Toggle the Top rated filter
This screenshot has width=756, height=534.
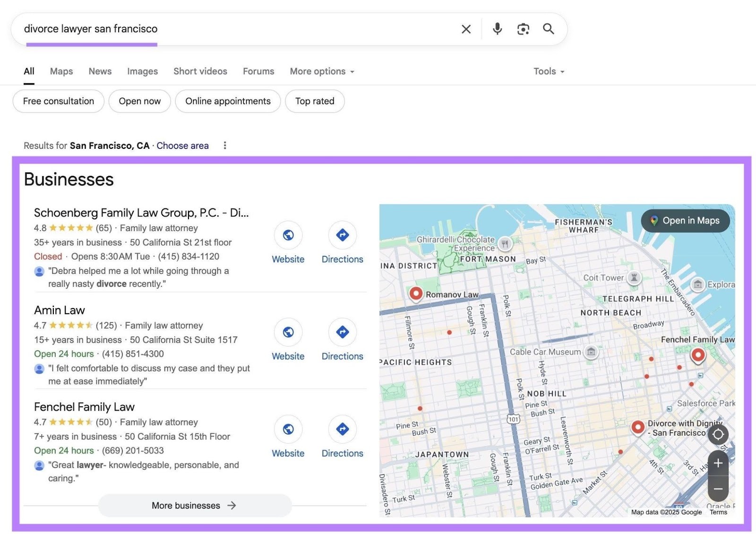[315, 101]
